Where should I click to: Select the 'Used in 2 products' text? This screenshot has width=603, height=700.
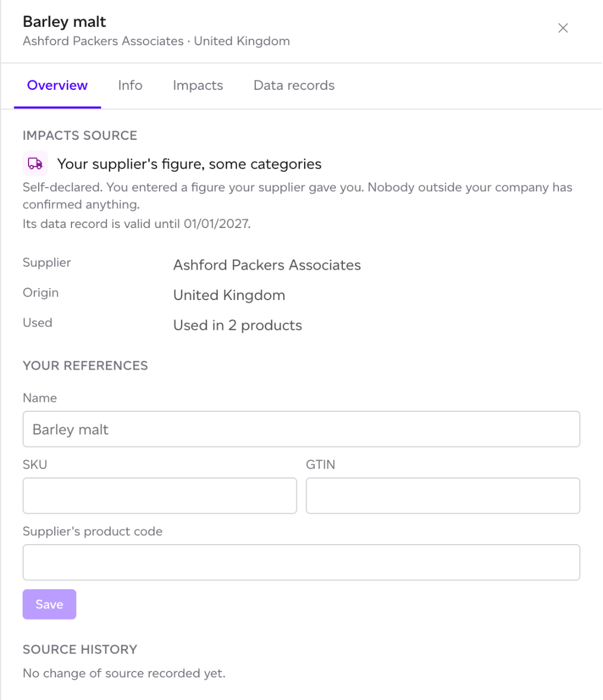point(238,326)
